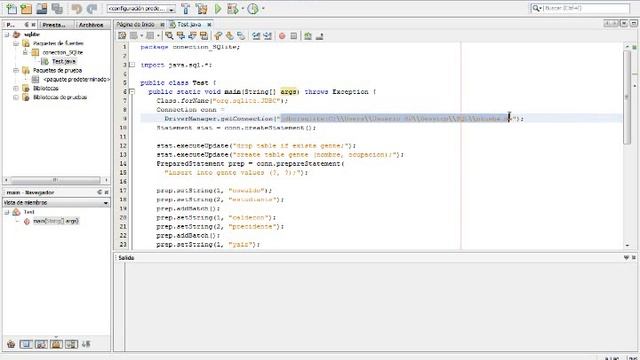Collapse the Test class in Navigator
640x360 pixels.
[7, 212]
